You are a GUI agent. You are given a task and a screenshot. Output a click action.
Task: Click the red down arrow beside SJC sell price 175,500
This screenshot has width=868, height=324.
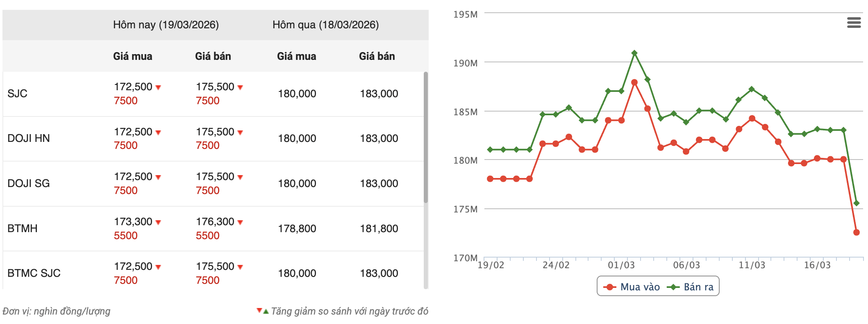point(240,87)
